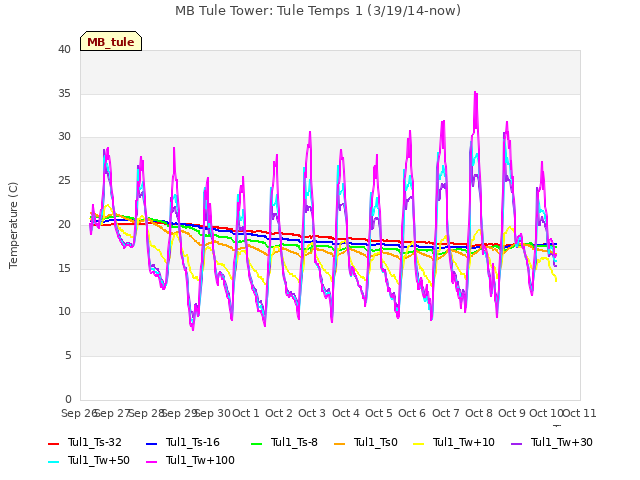Select the Tul1_Tw+30 legend label

pyautogui.click(x=562, y=442)
